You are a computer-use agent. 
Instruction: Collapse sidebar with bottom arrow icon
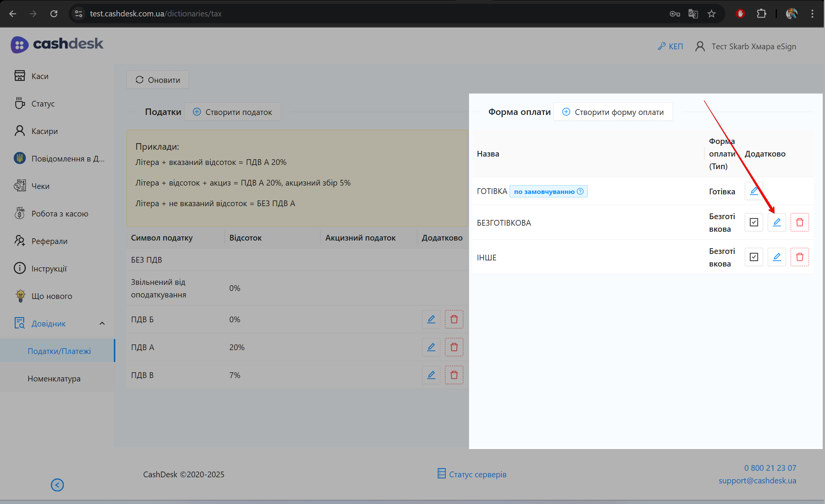tap(57, 485)
